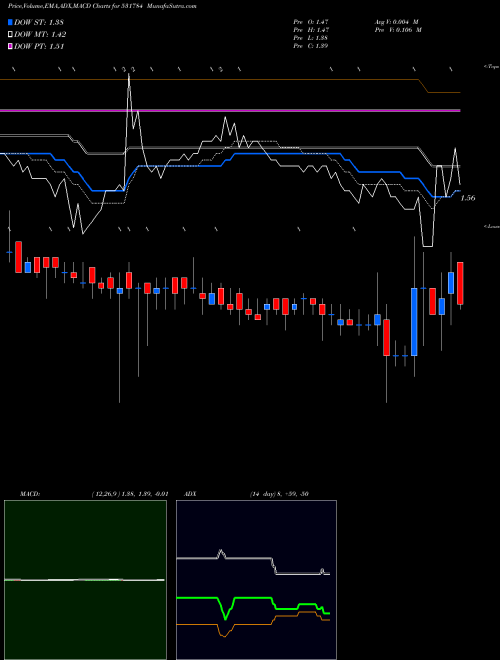Click the last red candlestick on the right

[x=460, y=283]
